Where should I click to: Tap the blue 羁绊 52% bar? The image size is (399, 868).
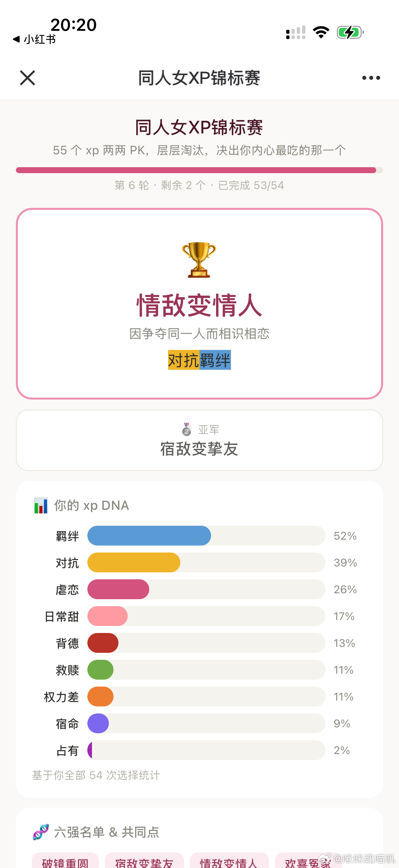[149, 535]
